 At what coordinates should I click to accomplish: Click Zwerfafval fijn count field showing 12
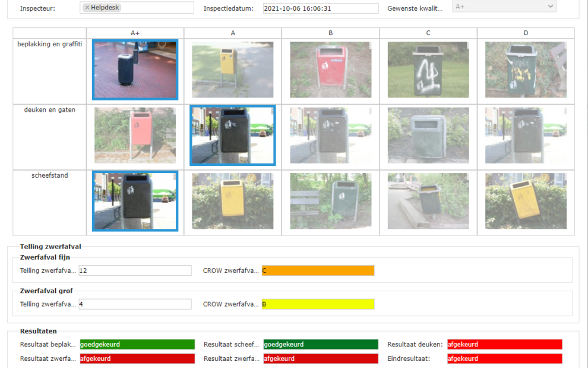pos(135,271)
